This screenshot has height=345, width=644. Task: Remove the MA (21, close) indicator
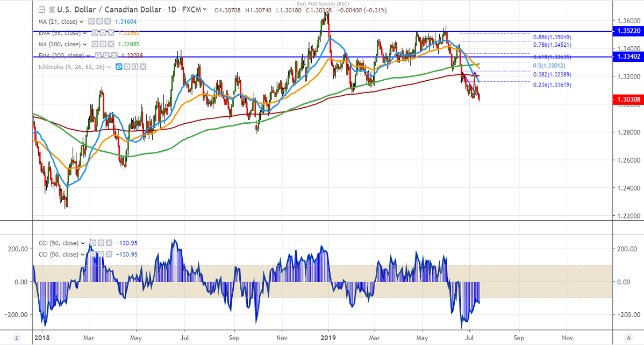tap(107, 22)
